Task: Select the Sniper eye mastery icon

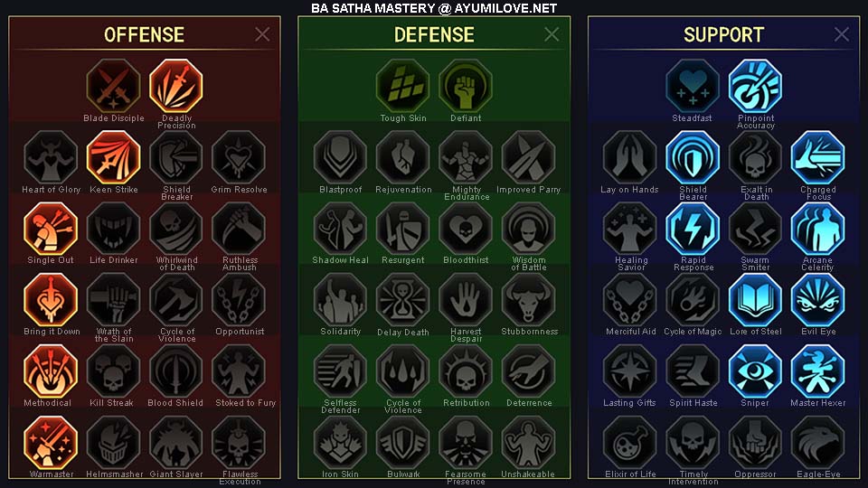Action: tap(755, 371)
